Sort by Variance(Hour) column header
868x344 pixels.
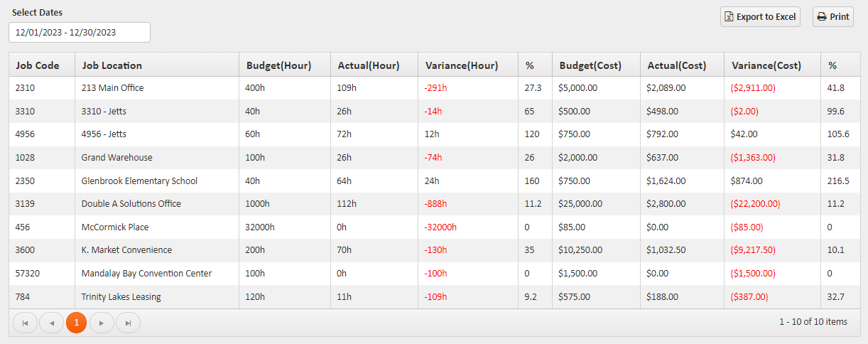462,65
